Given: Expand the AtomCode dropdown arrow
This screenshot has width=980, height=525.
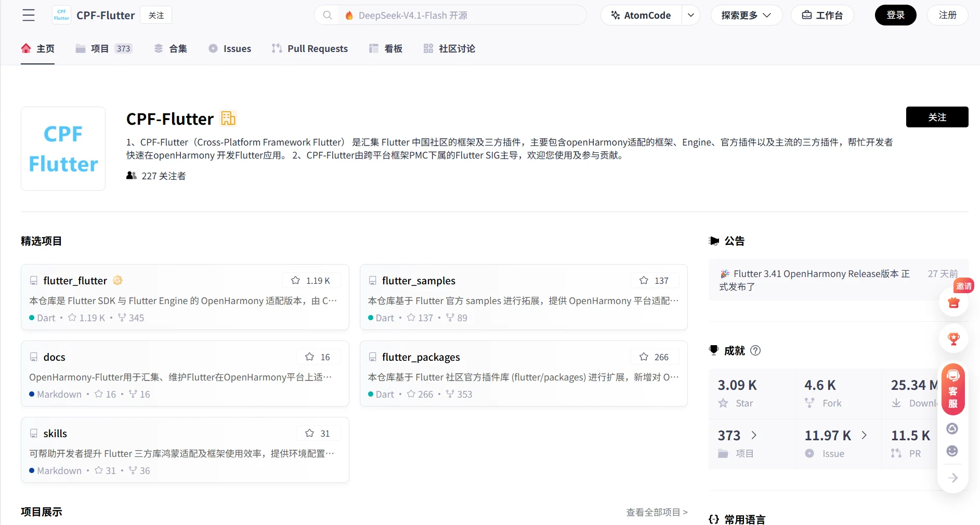Looking at the screenshot, I should (x=690, y=15).
